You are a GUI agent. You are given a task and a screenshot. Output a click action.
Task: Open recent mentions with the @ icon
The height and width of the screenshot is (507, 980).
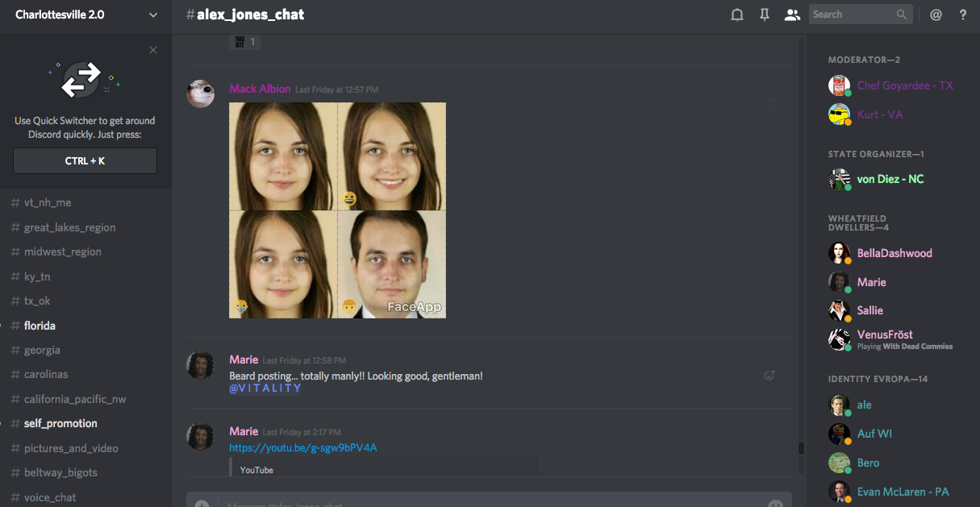click(x=936, y=15)
